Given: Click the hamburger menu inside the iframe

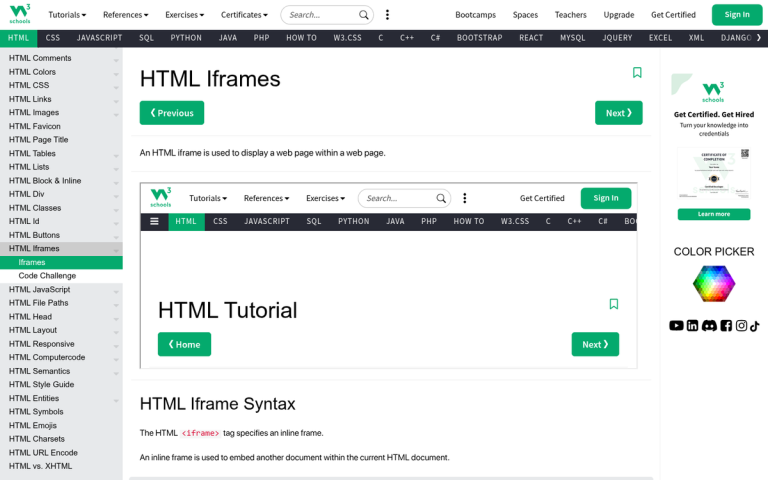Looking at the screenshot, I should (x=154, y=221).
